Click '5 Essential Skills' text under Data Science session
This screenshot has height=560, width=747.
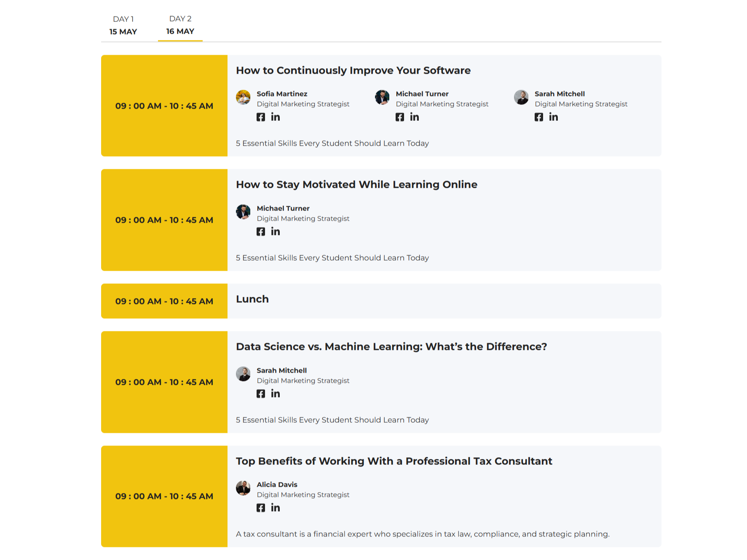click(x=332, y=420)
